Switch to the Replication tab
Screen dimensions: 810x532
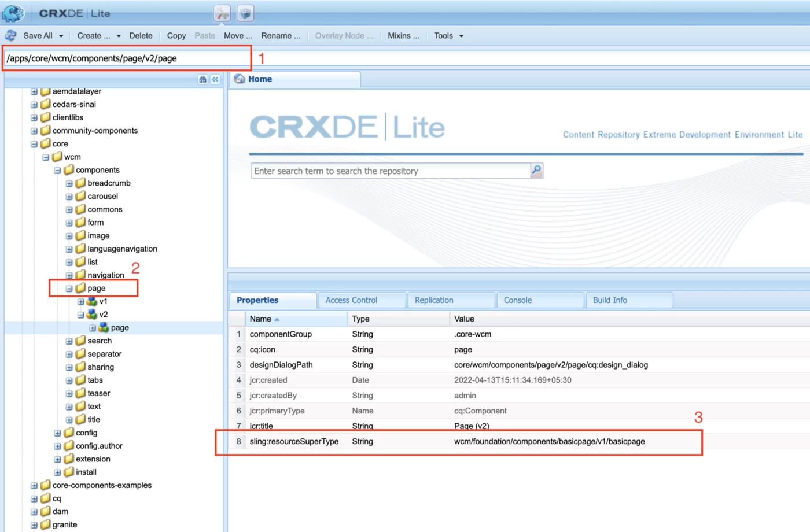[451, 300]
